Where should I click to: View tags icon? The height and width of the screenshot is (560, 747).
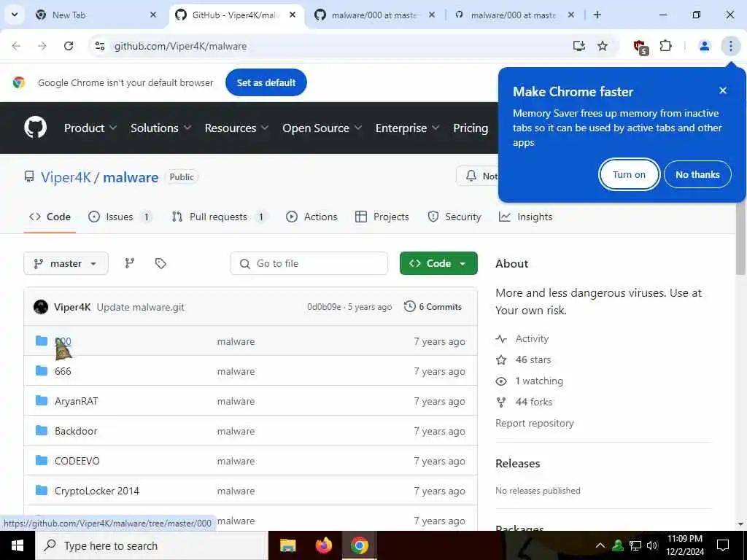pyautogui.click(x=160, y=263)
